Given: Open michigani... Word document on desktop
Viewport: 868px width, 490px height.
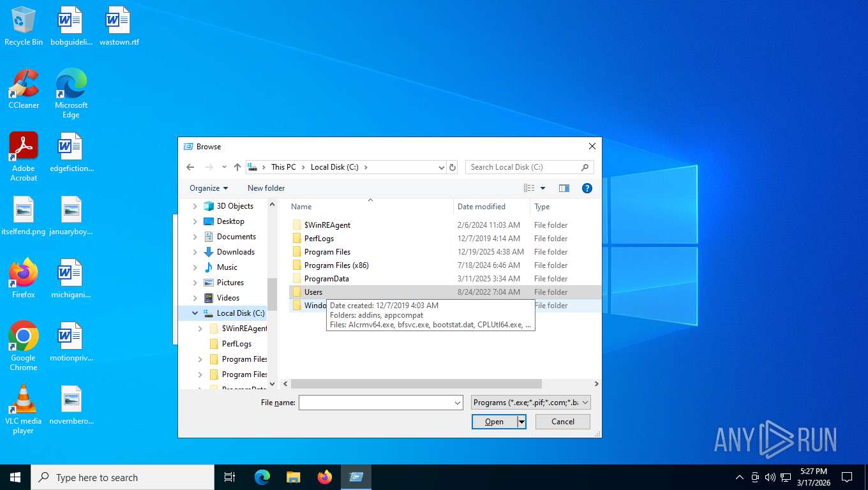Looking at the screenshot, I should pos(71,279).
